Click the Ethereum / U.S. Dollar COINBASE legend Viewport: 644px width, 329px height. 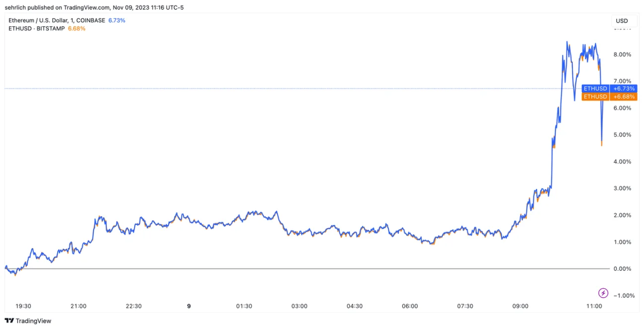57,20
